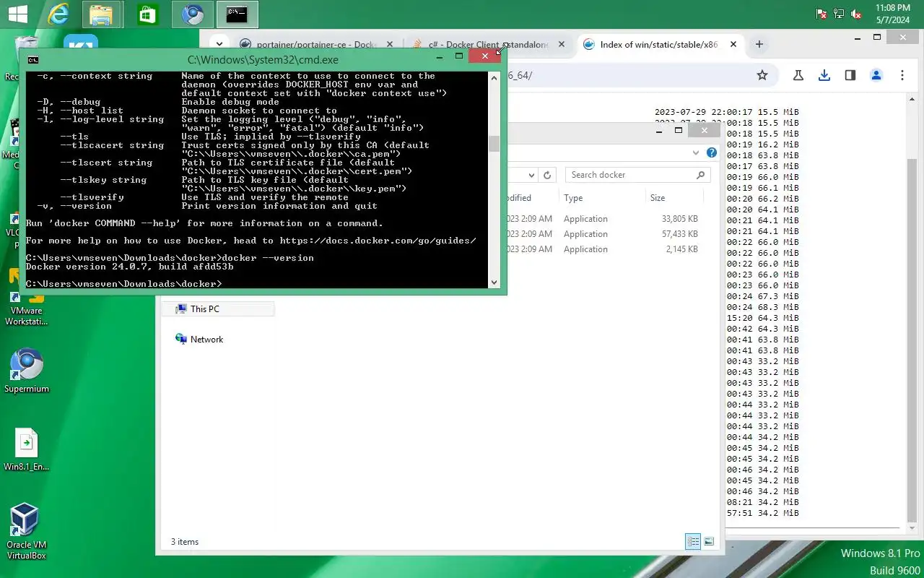Click the magnifier in Search docker box
Viewport: 924px width, 578px height.
[700, 175]
